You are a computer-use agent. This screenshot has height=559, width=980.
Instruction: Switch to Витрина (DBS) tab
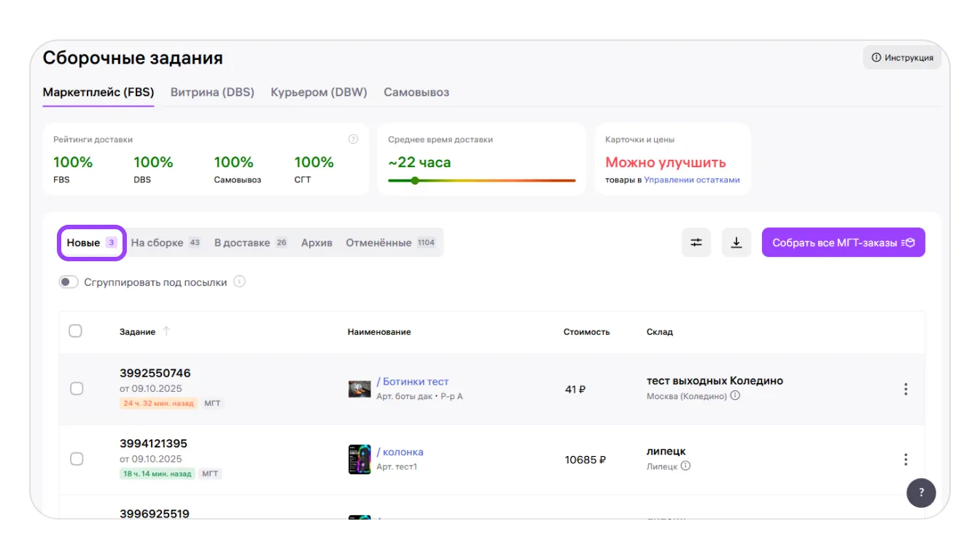212,92
